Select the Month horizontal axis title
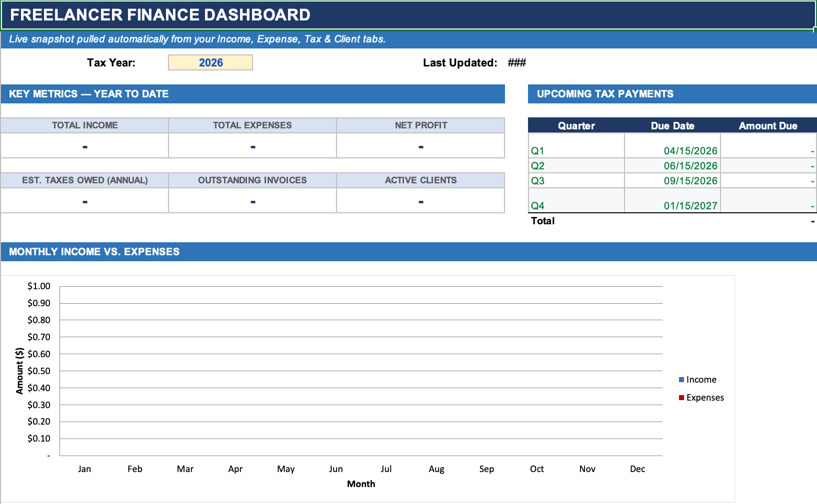 coord(361,484)
